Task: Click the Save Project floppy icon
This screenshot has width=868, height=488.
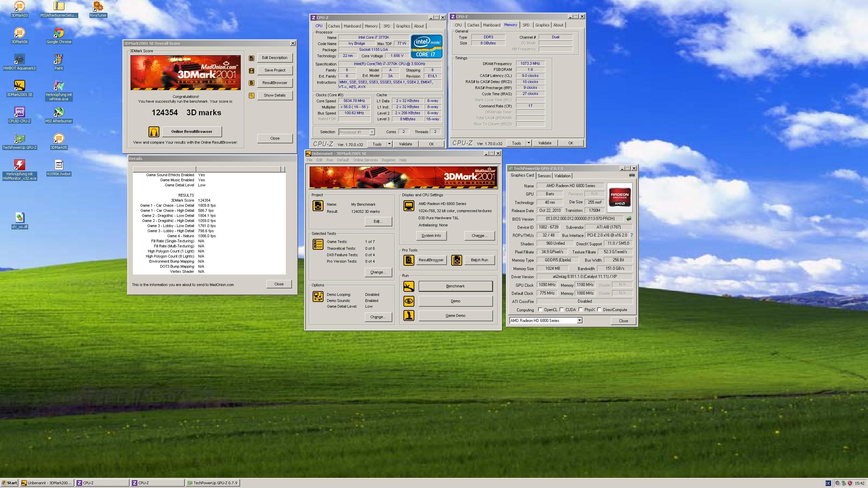Action: point(252,70)
